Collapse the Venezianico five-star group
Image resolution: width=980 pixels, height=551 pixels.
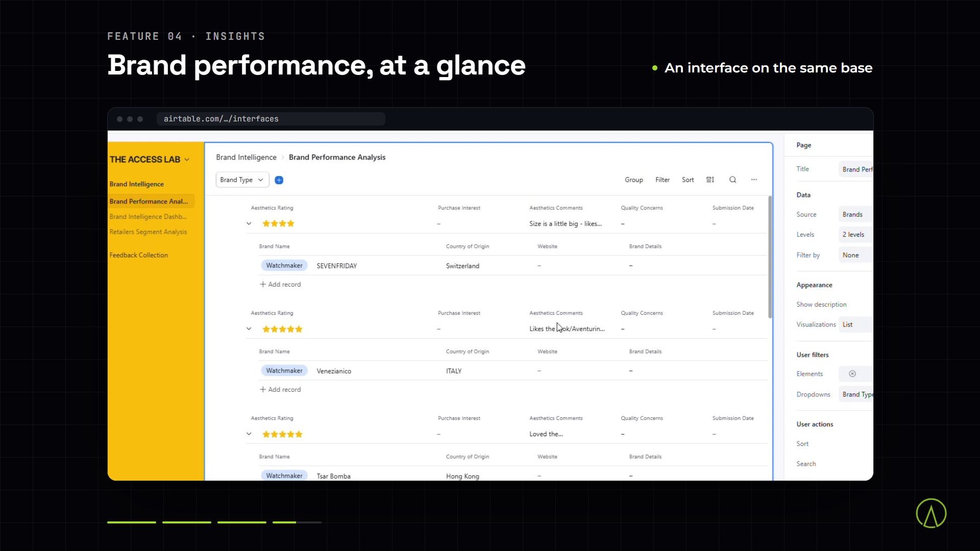coord(249,329)
